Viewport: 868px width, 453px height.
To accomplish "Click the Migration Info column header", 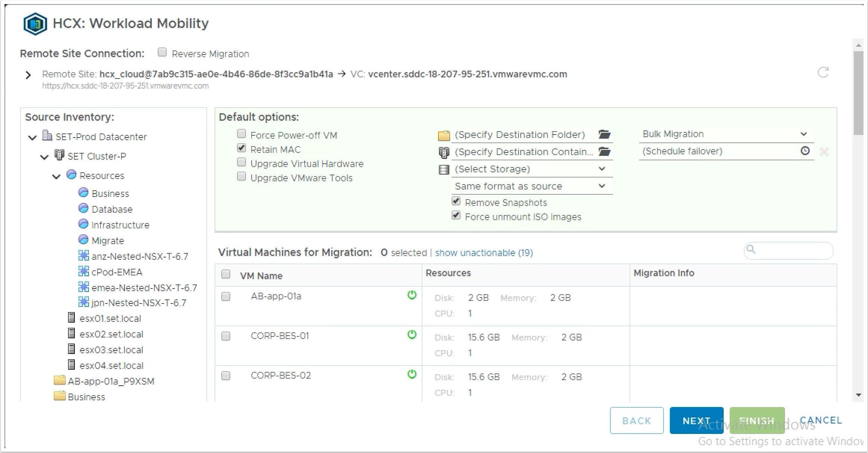I will tap(664, 273).
